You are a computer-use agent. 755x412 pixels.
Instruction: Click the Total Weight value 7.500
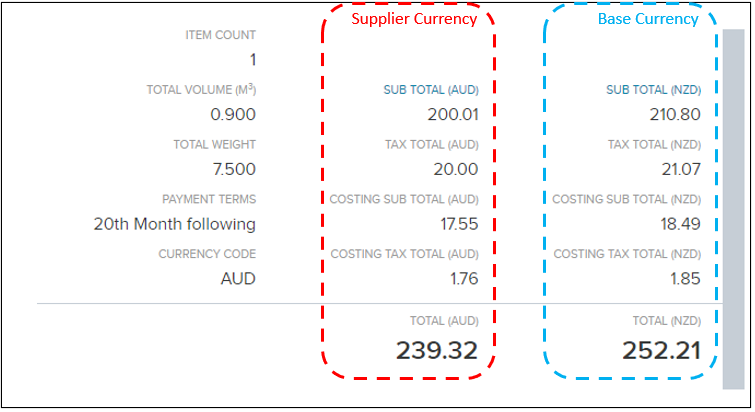click(x=233, y=169)
